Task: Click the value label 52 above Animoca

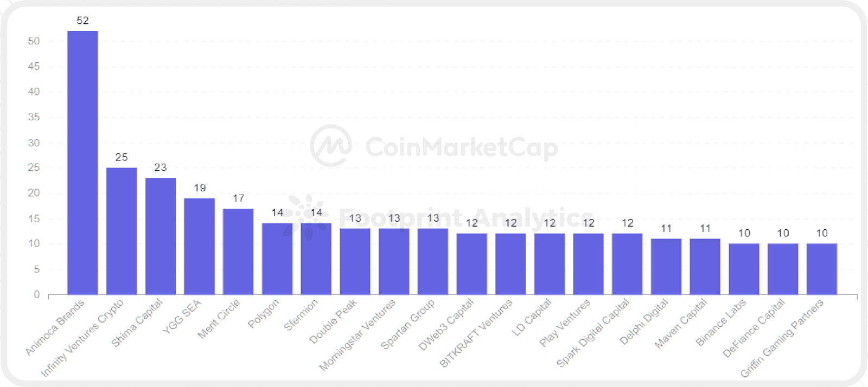Action: point(82,21)
